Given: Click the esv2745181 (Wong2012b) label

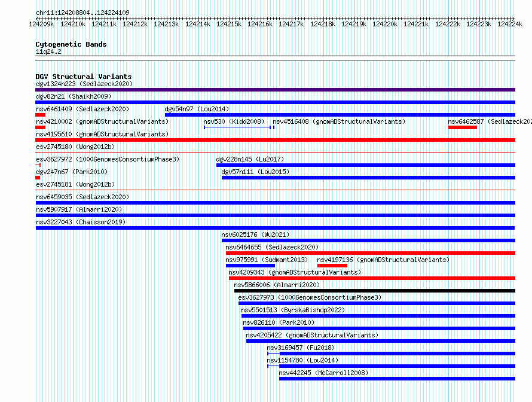Looking at the screenshot, I should 75,184.
